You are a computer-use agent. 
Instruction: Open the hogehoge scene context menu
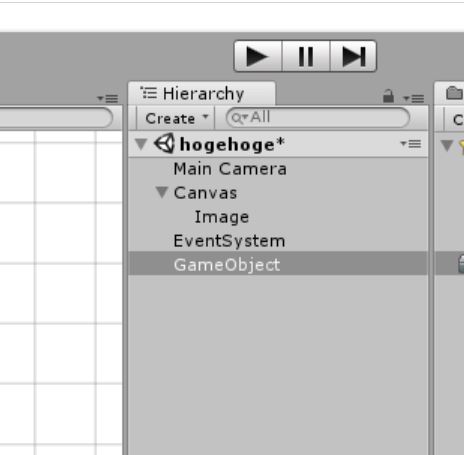pyautogui.click(x=411, y=144)
